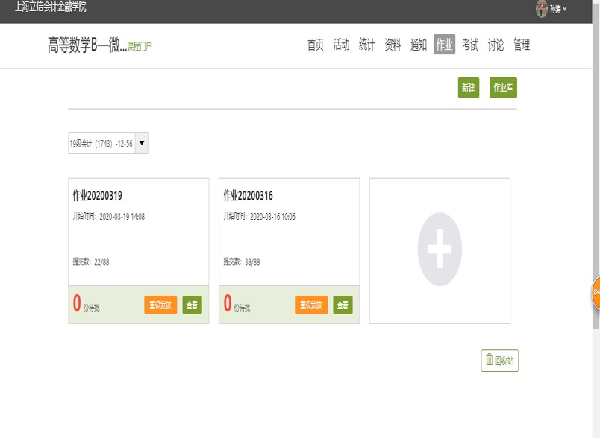Go to the 首页 (Home) tab
The width and height of the screenshot is (600, 438).
316,45
